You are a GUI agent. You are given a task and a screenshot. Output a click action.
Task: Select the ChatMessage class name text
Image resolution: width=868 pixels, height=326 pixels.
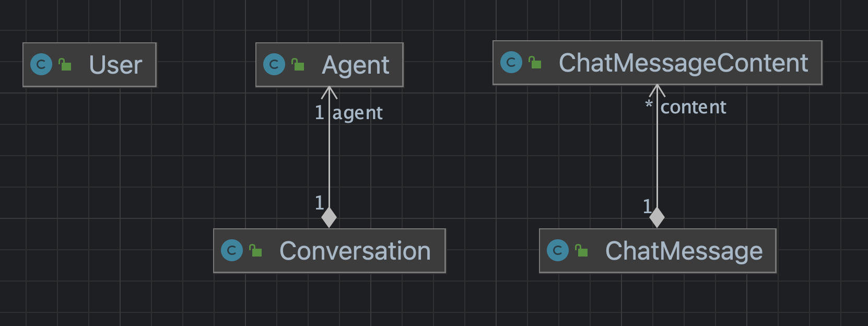[x=684, y=251]
